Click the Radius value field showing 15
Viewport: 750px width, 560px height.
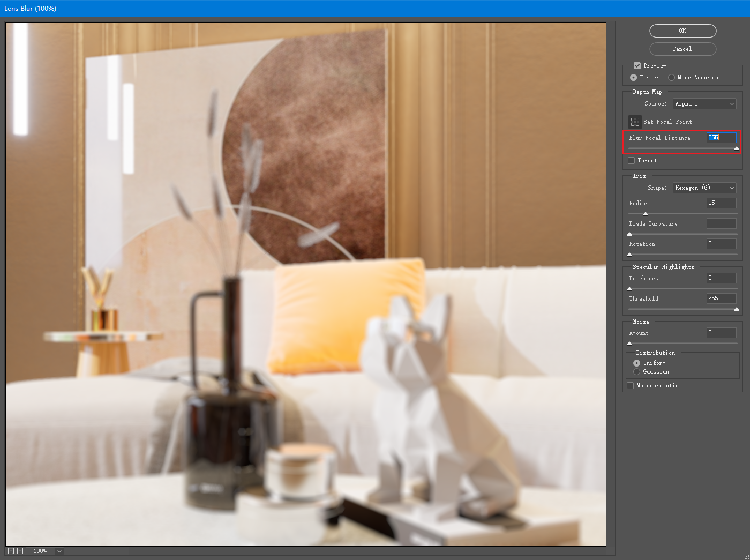(x=721, y=203)
